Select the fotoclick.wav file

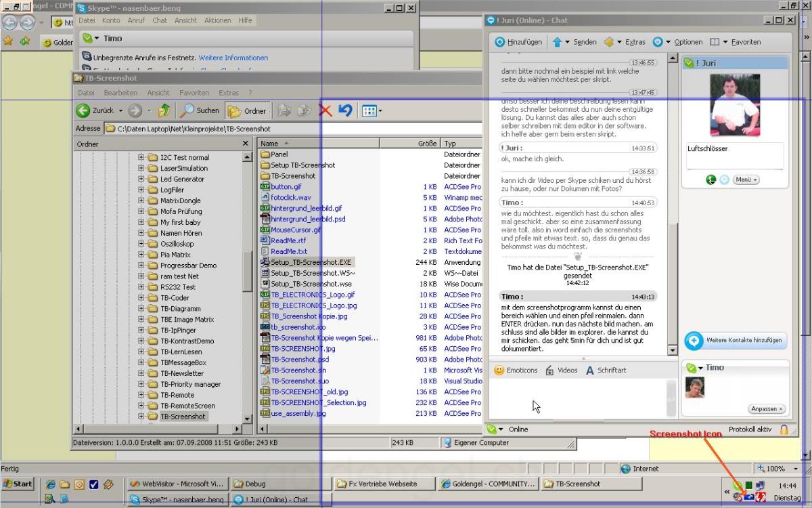click(x=291, y=197)
